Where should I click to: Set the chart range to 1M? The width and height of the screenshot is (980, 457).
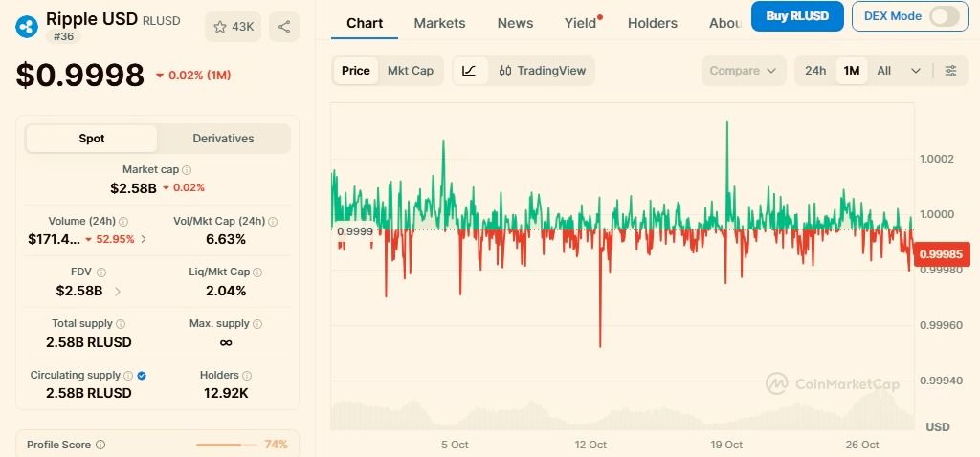(x=851, y=71)
